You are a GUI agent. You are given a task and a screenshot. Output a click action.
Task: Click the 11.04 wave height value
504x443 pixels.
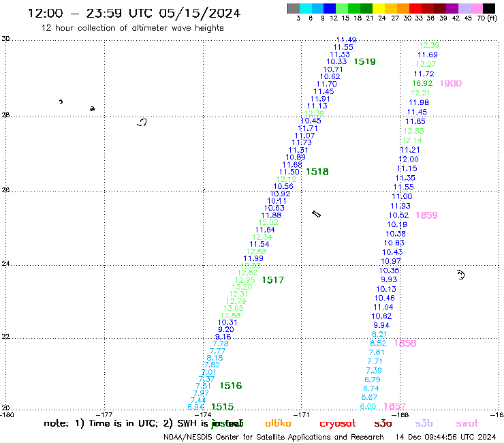383,307
